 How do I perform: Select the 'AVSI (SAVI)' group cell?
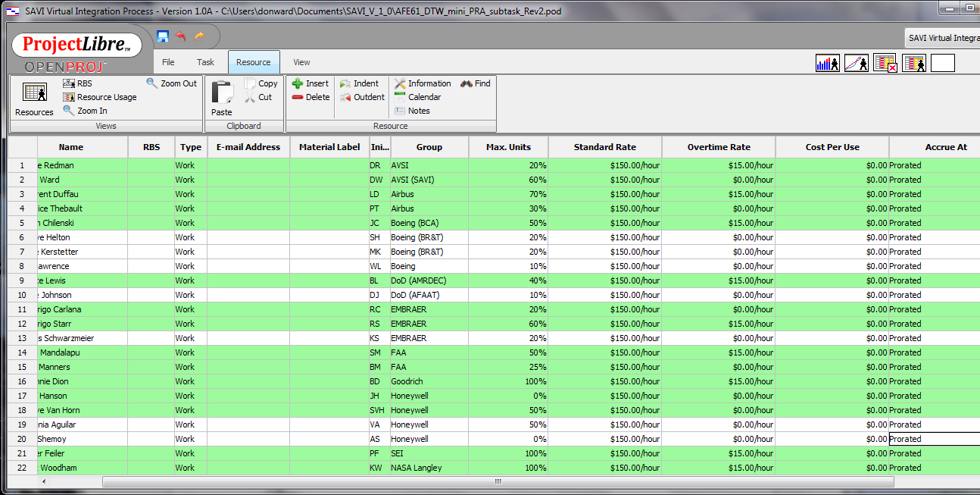[429, 180]
